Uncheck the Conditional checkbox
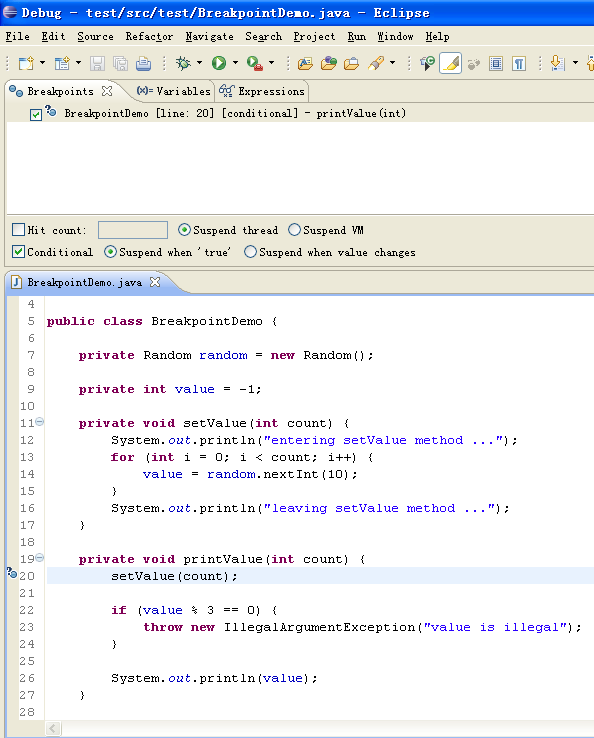The height and width of the screenshot is (738, 594). (x=18, y=252)
